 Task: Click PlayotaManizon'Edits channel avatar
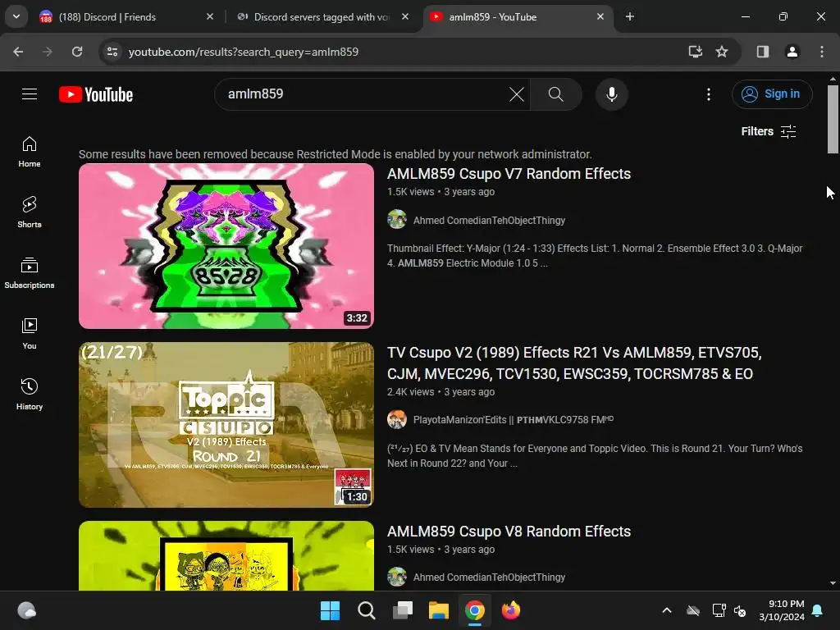[397, 419]
